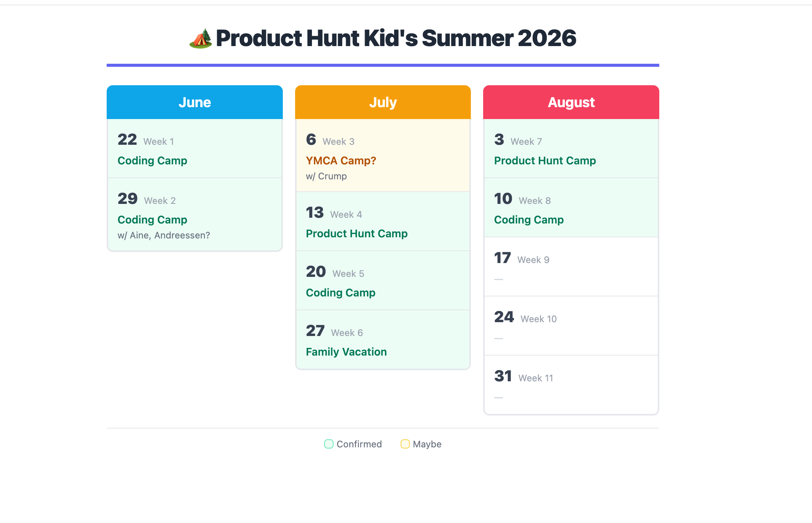The image size is (812, 523).
Task: Select the August month header
Action: 571,102
